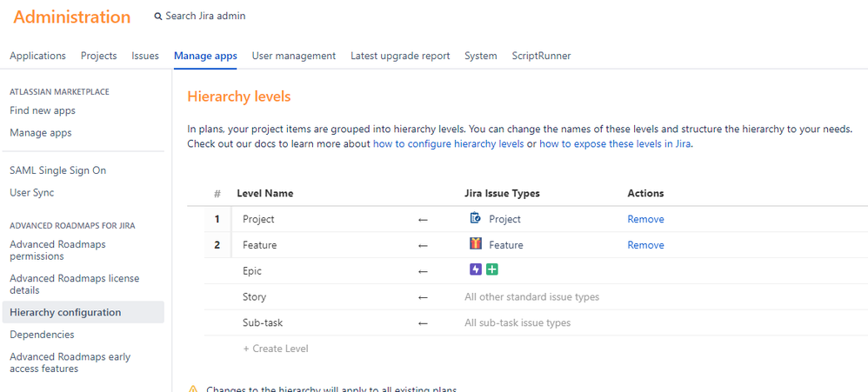Open Manage apps in the sidebar
The image size is (868, 392).
point(40,133)
